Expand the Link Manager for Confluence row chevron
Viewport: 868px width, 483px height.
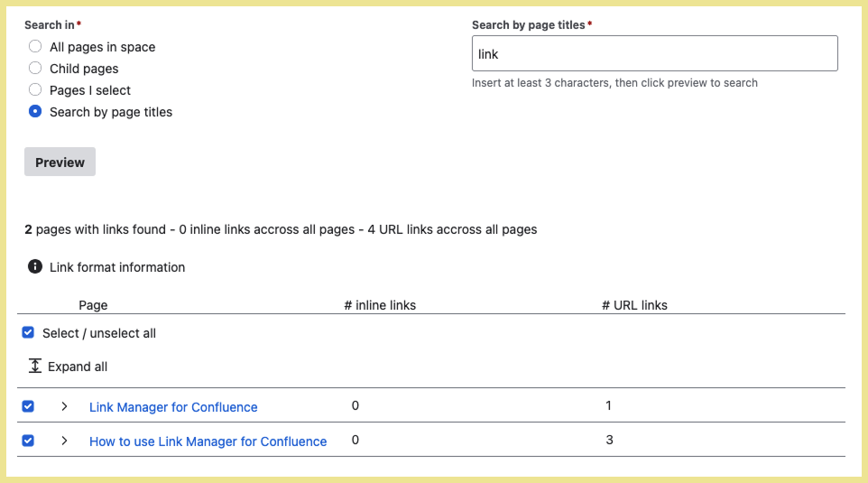pos(64,406)
